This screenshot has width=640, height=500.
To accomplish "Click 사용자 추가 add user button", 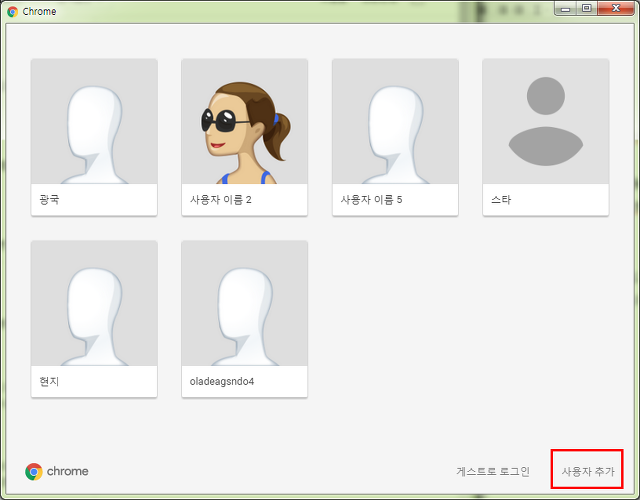I will pyautogui.click(x=587, y=471).
